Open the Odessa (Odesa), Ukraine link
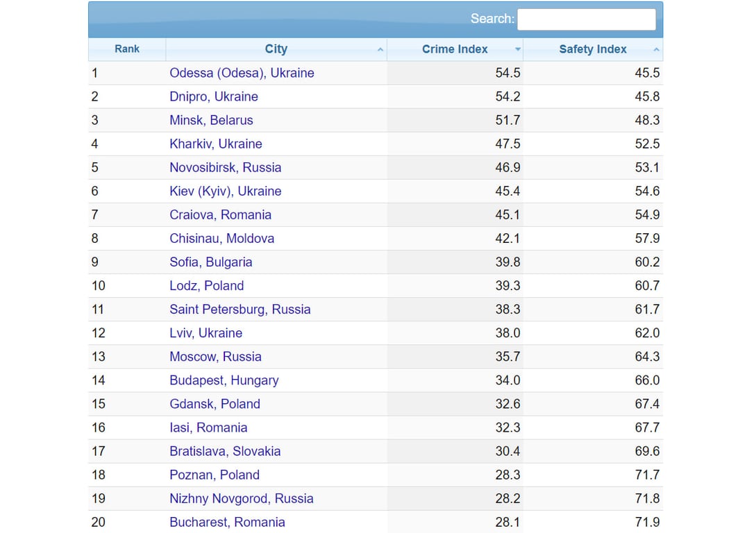Screen dimensions: 756x533 [x=242, y=73]
